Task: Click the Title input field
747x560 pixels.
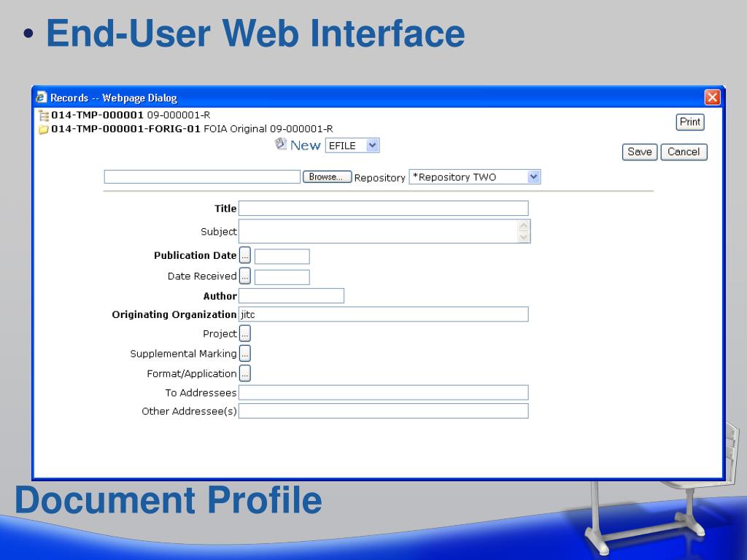Action: click(384, 208)
